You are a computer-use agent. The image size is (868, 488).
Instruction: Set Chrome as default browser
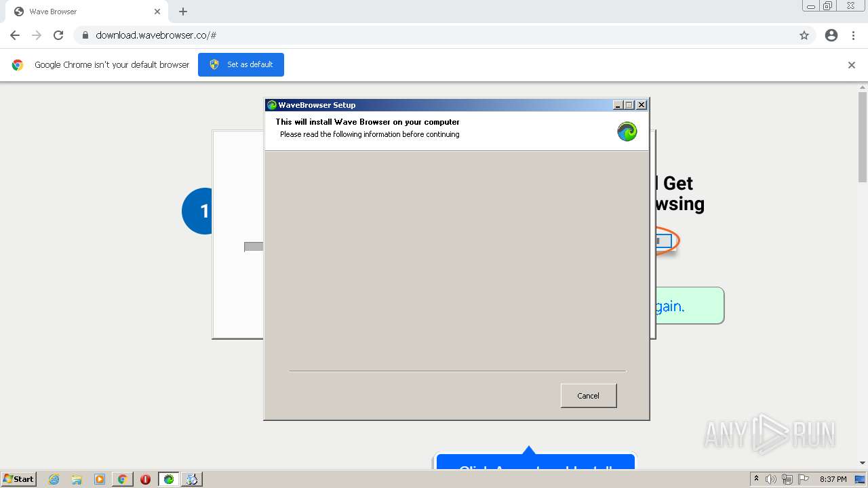[x=241, y=64]
